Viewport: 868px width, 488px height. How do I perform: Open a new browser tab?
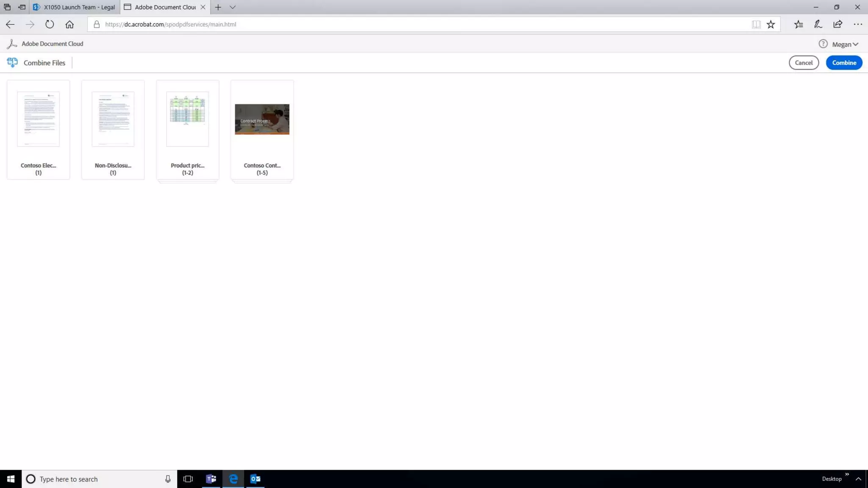(218, 7)
